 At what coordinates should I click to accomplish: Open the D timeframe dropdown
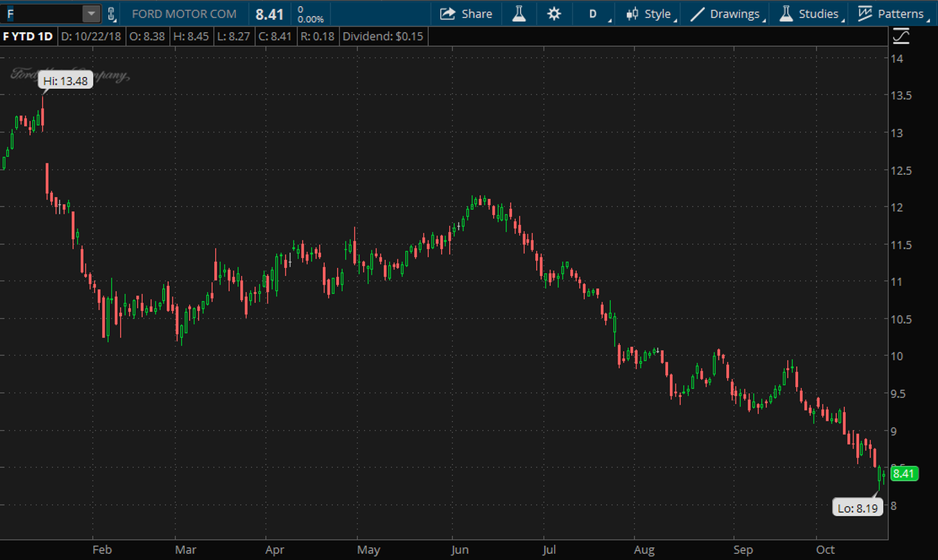click(x=593, y=13)
